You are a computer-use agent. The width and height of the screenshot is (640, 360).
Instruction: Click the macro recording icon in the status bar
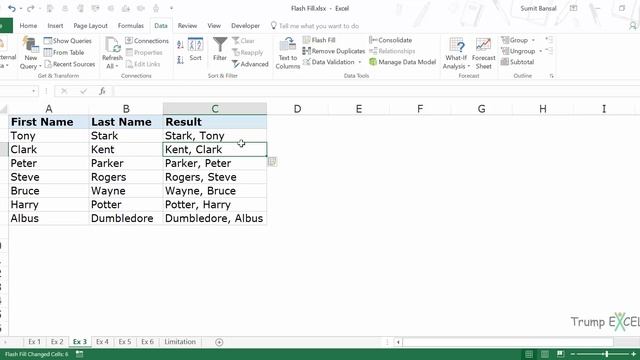pos(80,354)
